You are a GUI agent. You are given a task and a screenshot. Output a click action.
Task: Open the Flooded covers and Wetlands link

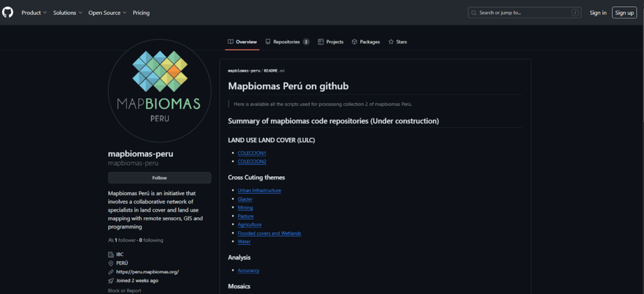[269, 233]
